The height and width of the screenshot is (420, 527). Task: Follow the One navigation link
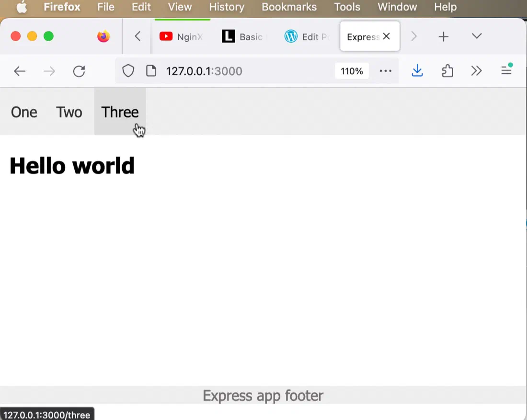click(x=24, y=112)
